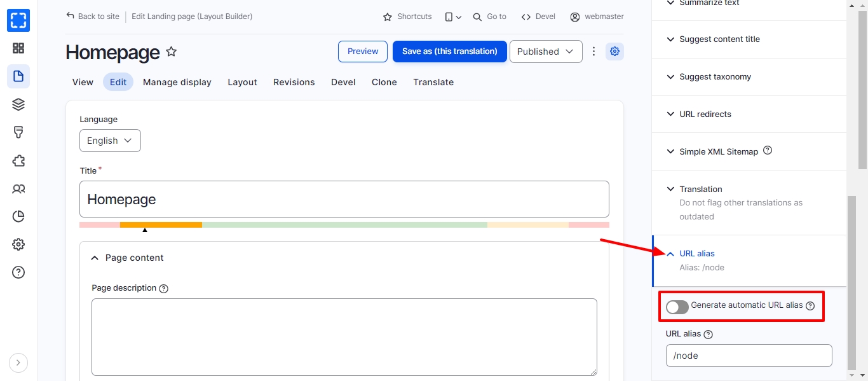Open the Dashboard grid icon in sidebar
The width and height of the screenshot is (868, 381).
coord(18,48)
